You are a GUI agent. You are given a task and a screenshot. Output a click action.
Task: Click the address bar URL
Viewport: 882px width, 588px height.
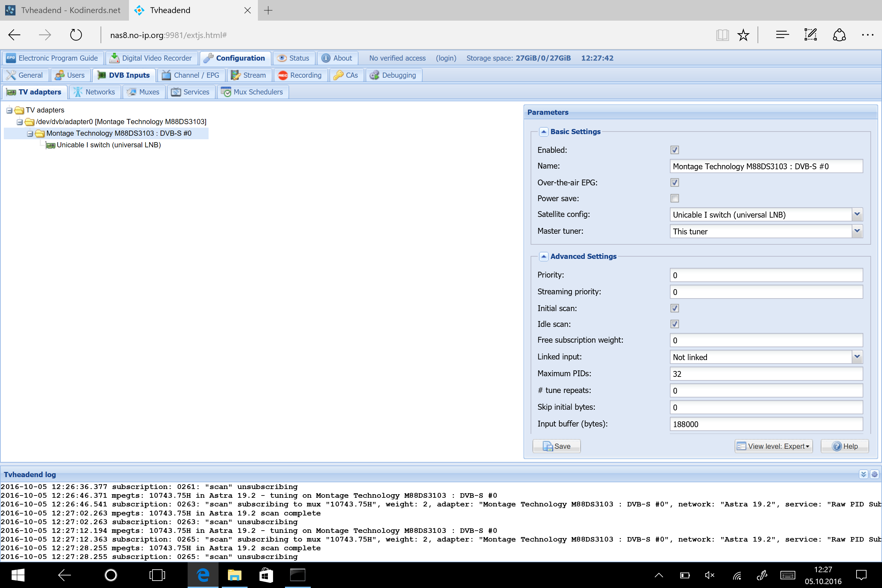point(168,35)
